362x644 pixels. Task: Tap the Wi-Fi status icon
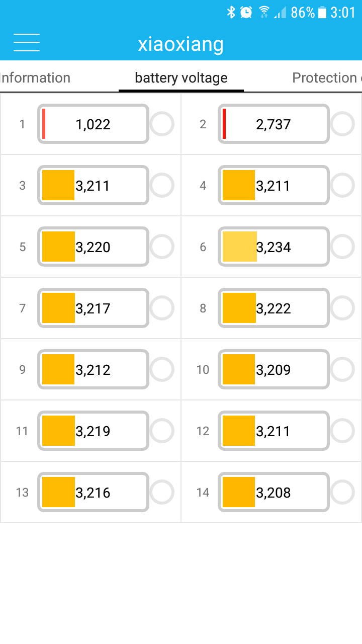[x=264, y=13]
